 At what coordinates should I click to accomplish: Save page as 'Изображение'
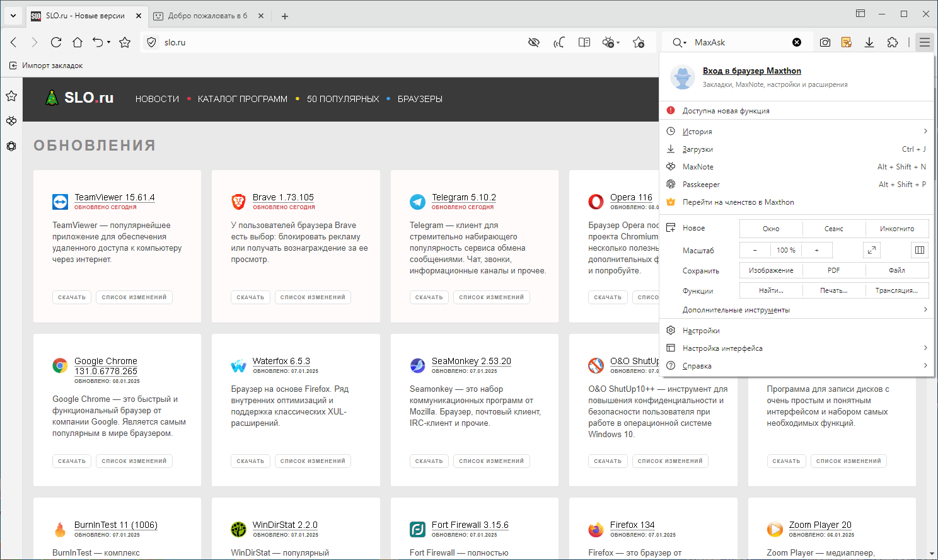point(771,270)
